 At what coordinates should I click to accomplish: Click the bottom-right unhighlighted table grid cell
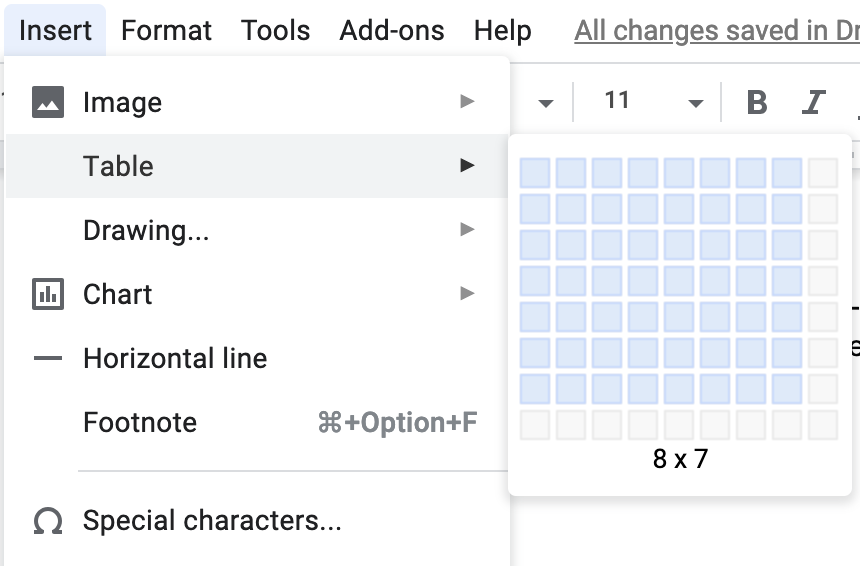(x=823, y=425)
